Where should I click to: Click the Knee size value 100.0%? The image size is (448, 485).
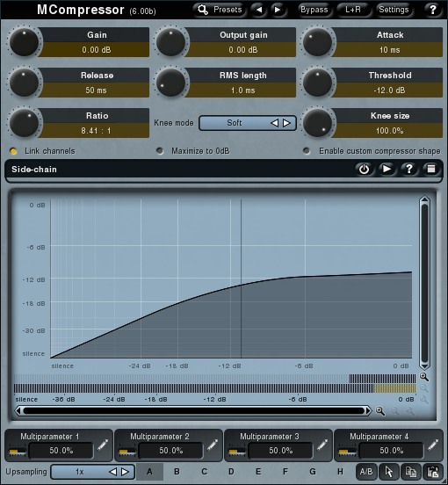pyautogui.click(x=389, y=131)
